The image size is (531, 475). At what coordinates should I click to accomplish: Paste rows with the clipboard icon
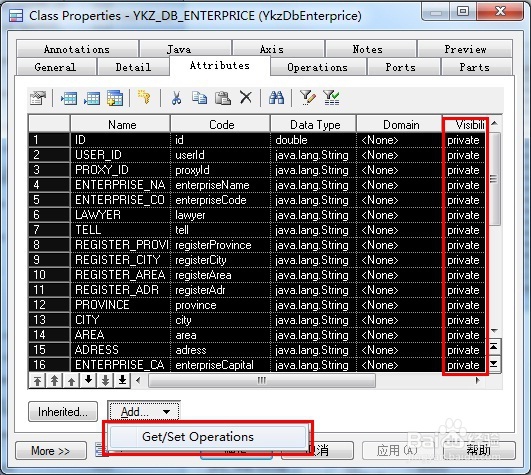coord(223,98)
